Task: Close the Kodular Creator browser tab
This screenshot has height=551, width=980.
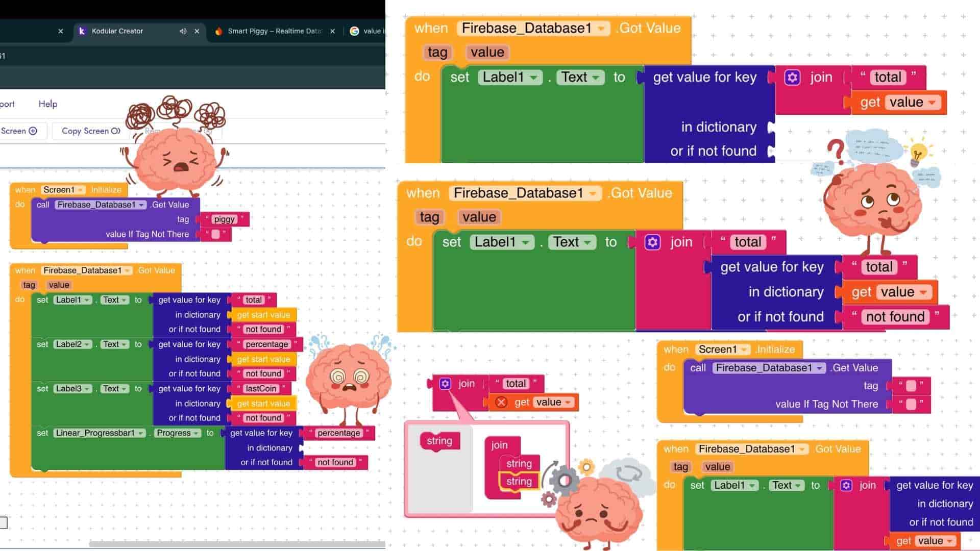Action: [x=197, y=31]
